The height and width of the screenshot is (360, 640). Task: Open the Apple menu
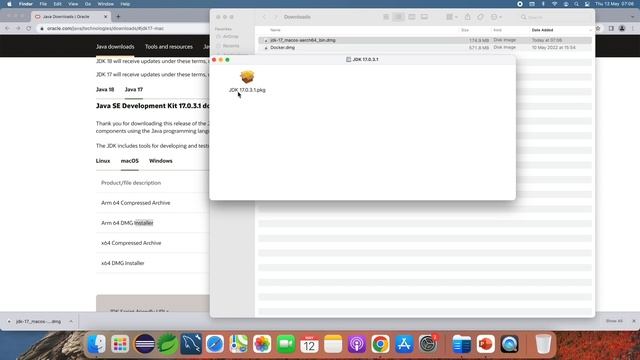pos(9,4)
